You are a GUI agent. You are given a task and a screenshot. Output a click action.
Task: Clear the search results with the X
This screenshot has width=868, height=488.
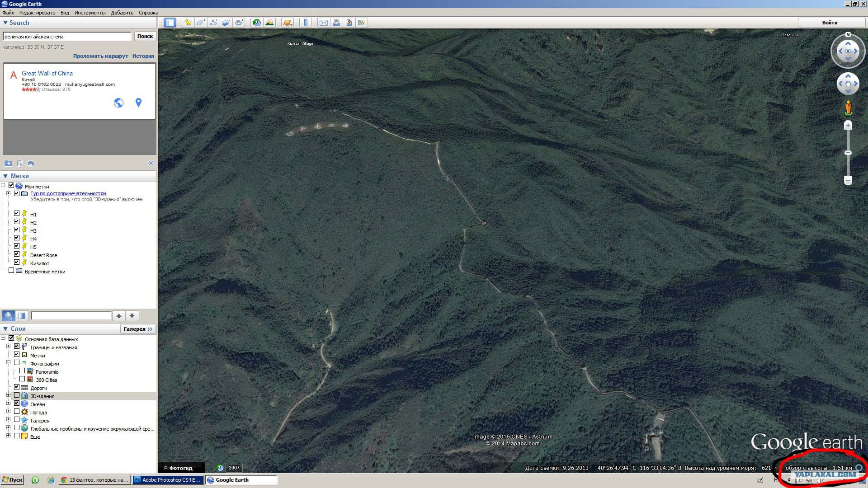click(x=151, y=163)
